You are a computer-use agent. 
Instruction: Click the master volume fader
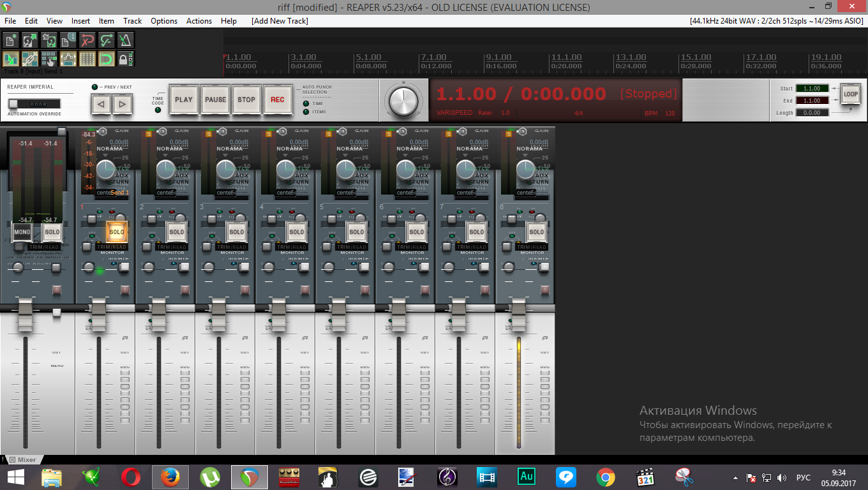pyautogui.click(x=25, y=315)
